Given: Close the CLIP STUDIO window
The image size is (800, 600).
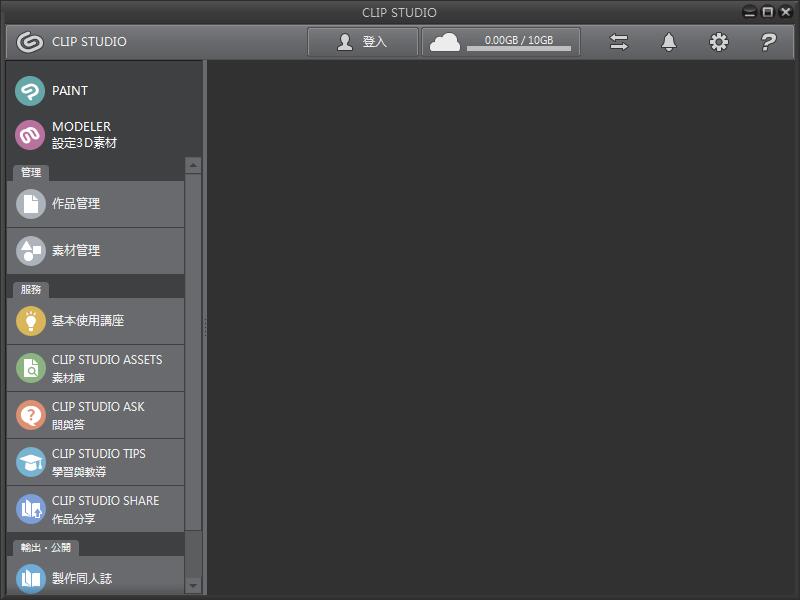Looking at the screenshot, I should (786, 12).
